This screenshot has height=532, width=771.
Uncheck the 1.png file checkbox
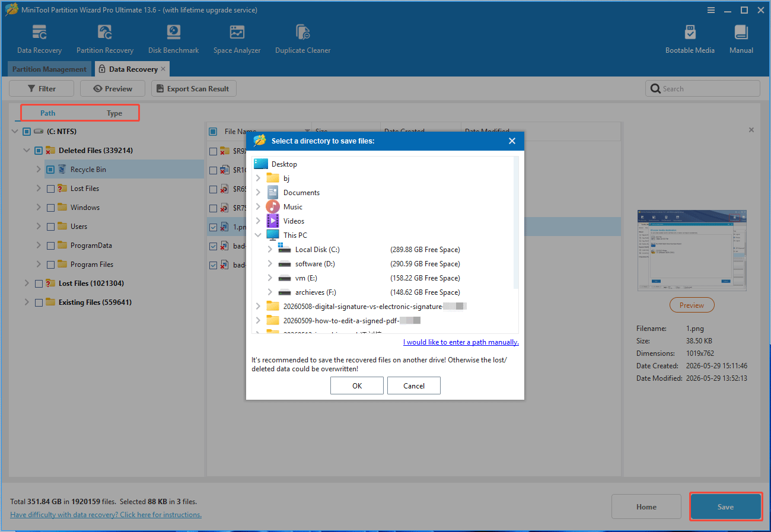point(213,227)
